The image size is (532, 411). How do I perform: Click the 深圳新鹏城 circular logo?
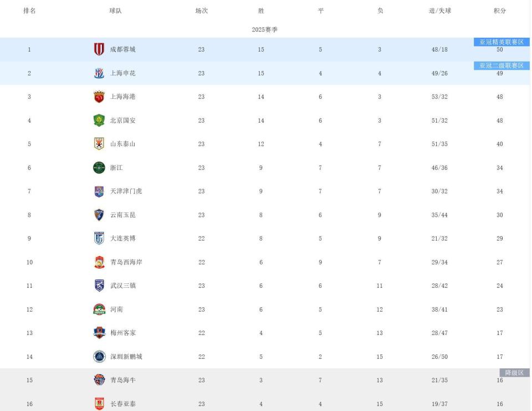point(99,357)
